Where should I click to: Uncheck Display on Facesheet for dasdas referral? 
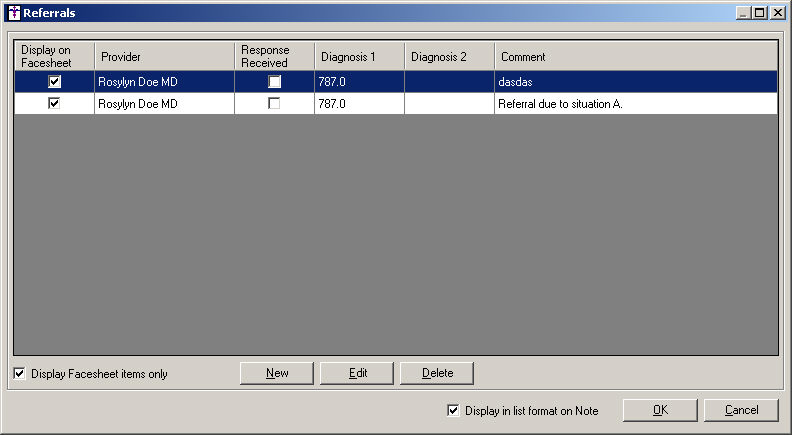[x=55, y=82]
